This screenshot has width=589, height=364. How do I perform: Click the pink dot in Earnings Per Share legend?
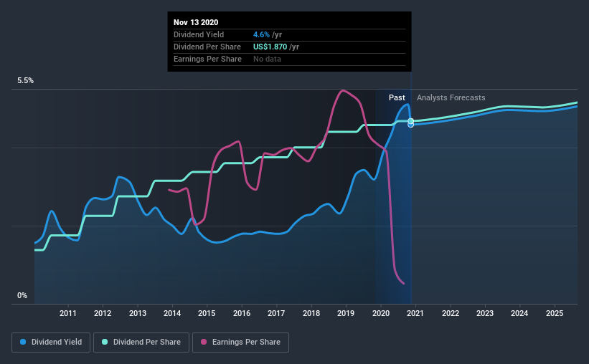click(204, 342)
